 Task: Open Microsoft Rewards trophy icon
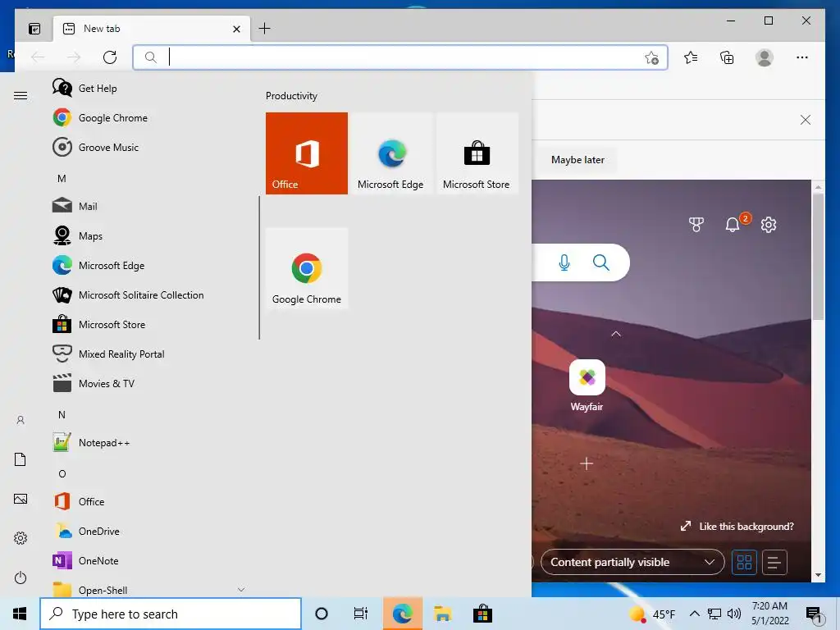pyautogui.click(x=696, y=225)
